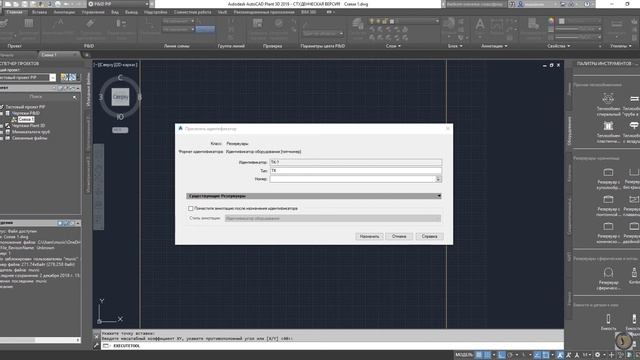Switch to the Вставка ribbon tab
This screenshot has width=640, height=360.
point(39,12)
